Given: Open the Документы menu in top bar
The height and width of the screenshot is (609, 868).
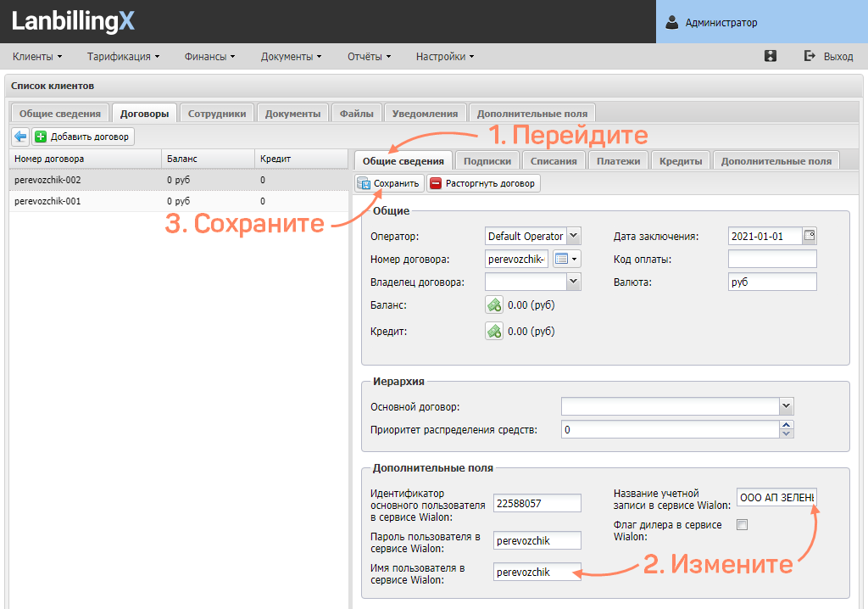Looking at the screenshot, I should pyautogui.click(x=291, y=57).
